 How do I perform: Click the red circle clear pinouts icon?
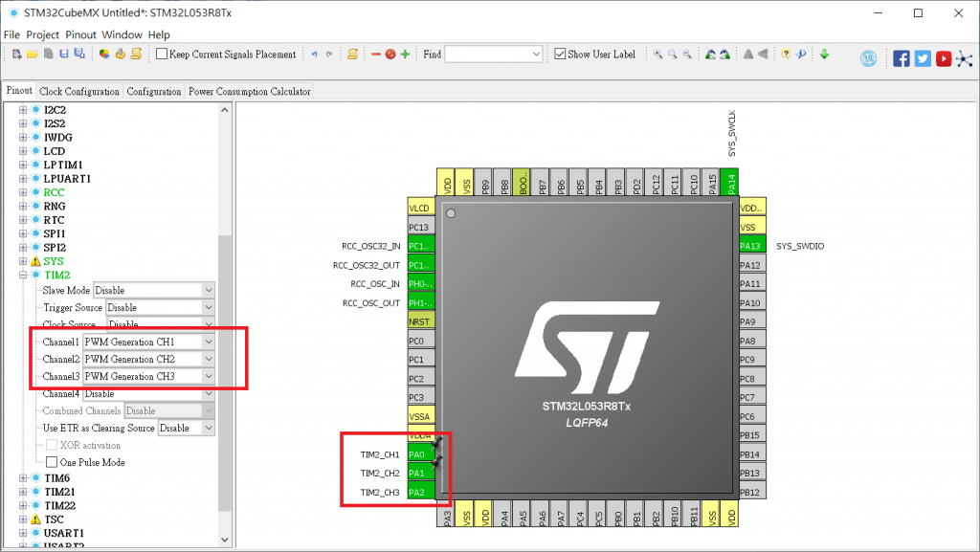(390, 55)
